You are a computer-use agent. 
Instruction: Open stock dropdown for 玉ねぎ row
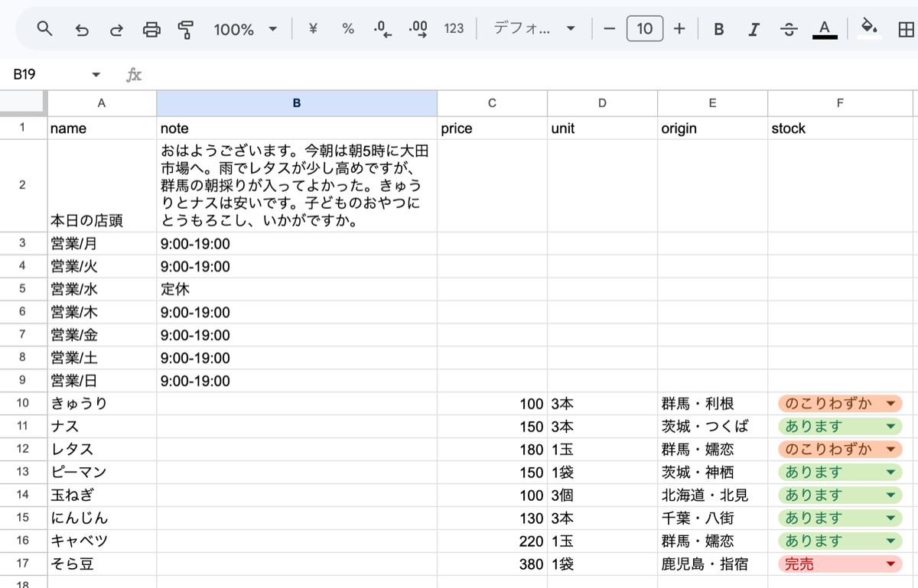click(x=890, y=495)
